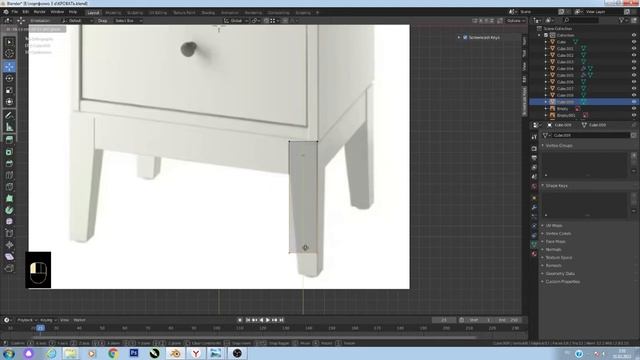
Task: Hide the Empty object with eye icon
Action: [634, 109]
